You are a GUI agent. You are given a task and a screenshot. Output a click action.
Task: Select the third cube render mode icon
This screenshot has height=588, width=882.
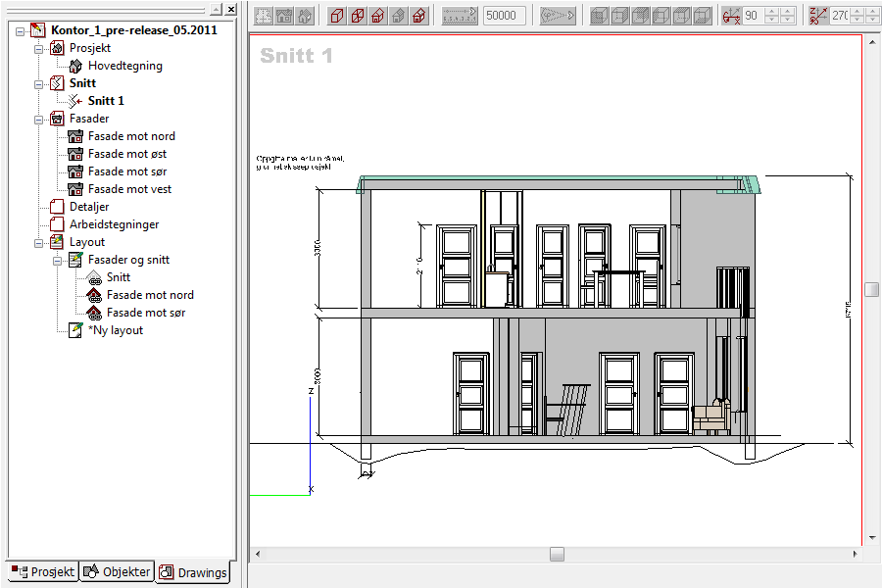[641, 16]
